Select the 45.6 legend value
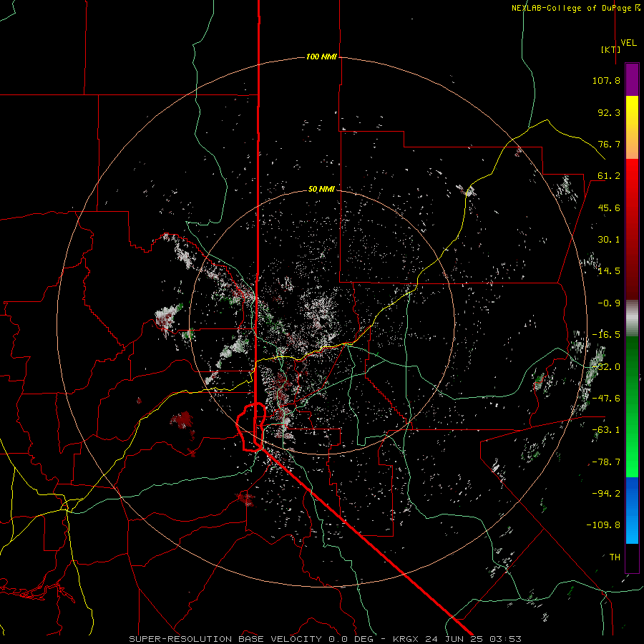644x644 pixels. coord(609,208)
